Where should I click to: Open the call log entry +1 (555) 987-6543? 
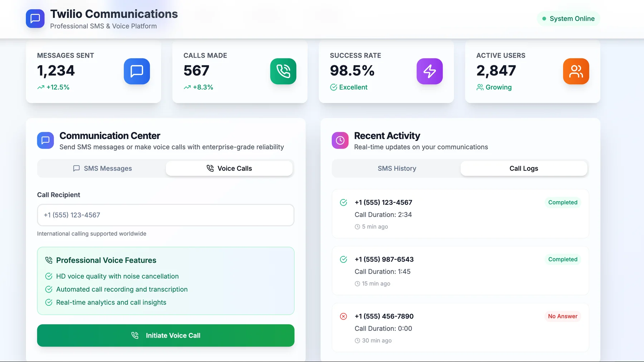point(460,271)
